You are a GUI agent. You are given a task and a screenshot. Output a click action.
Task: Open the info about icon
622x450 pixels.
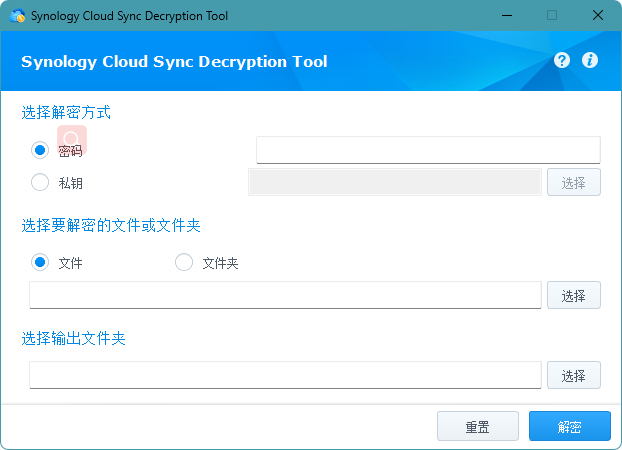coord(590,60)
